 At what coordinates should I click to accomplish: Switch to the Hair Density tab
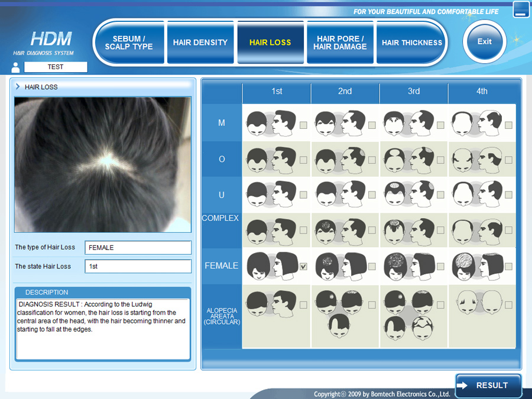pos(200,43)
